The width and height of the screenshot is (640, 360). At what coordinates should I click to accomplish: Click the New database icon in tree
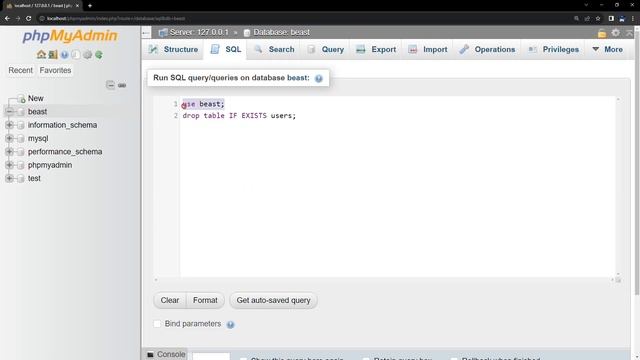(x=21, y=99)
